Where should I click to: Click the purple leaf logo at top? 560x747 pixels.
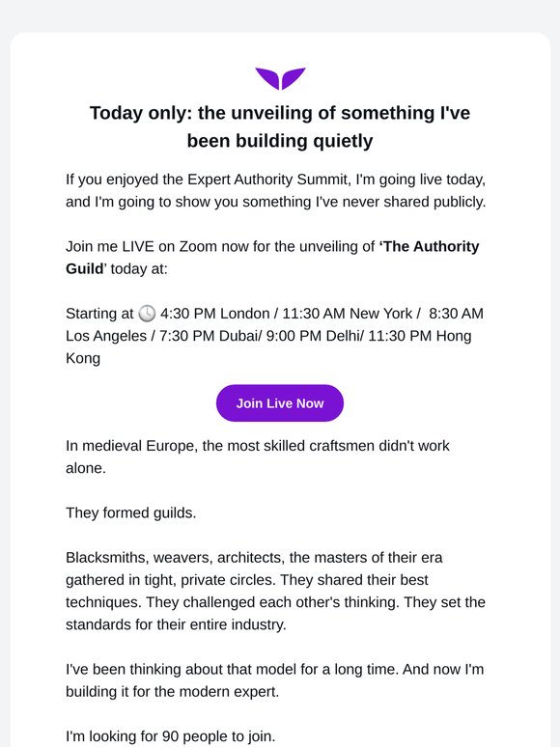tap(280, 78)
